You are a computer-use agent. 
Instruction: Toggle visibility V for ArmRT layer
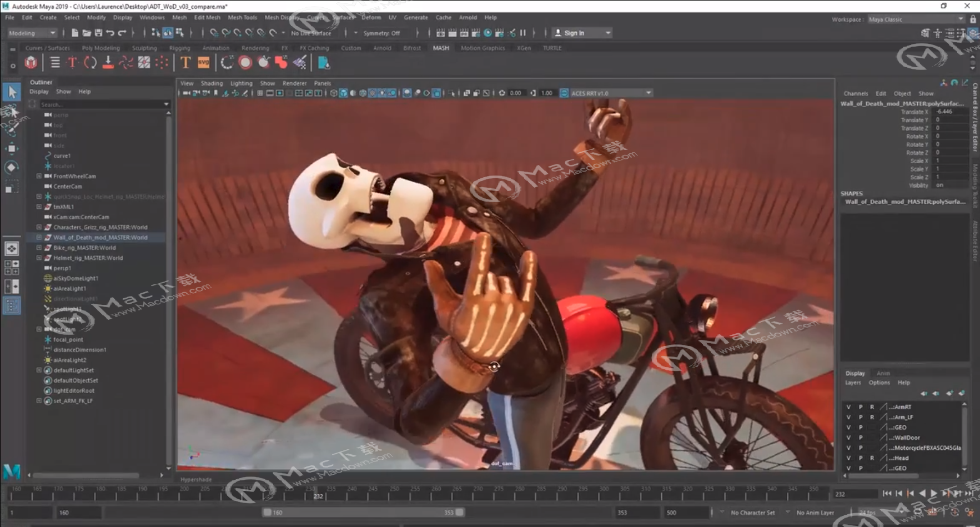[848, 407]
